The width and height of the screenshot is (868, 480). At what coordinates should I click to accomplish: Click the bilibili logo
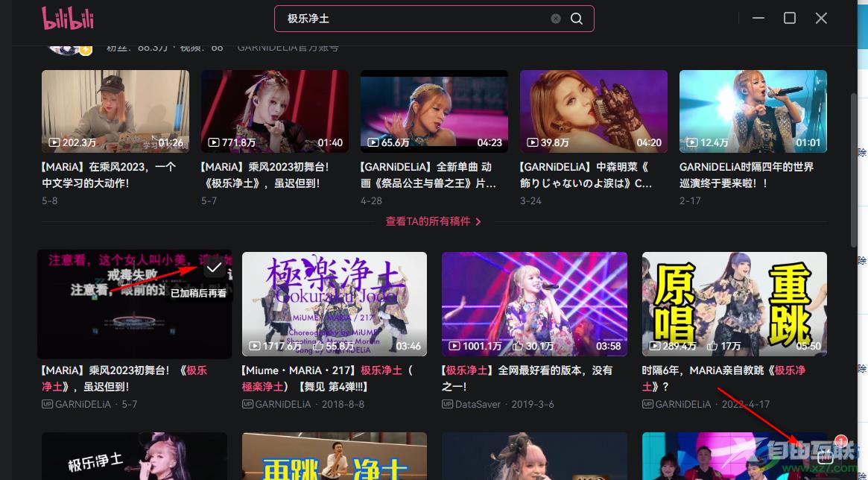tap(67, 19)
